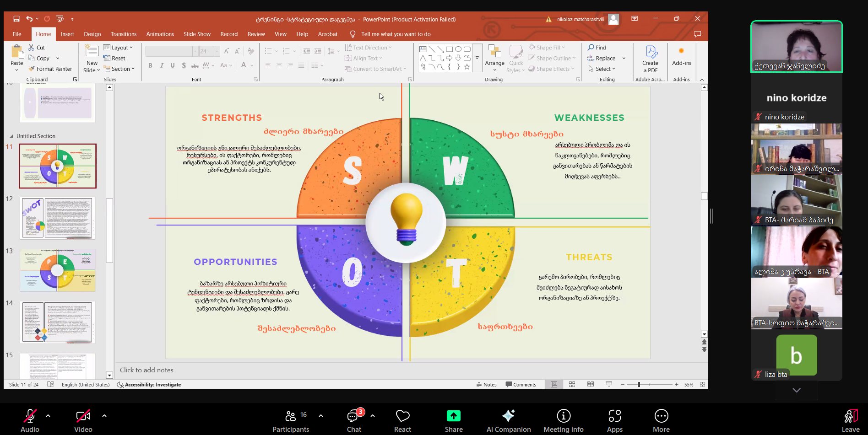
Task: Open the Participants panel
Action: [x=291, y=420]
